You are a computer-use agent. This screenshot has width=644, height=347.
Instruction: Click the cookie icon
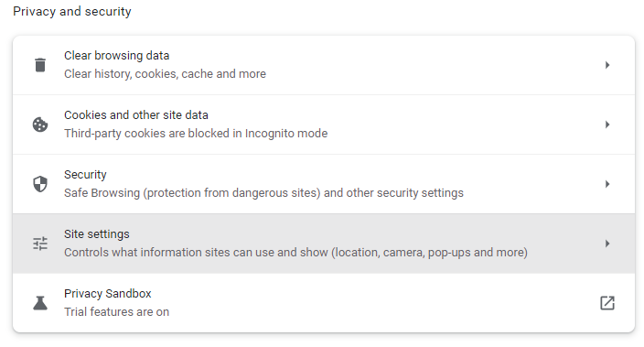pyautogui.click(x=40, y=125)
